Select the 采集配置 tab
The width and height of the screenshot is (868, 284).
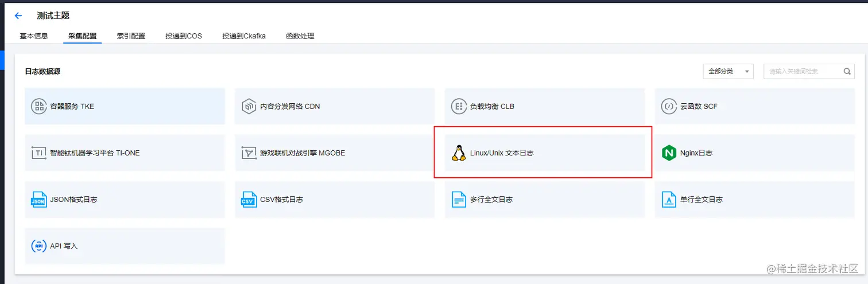coord(83,36)
